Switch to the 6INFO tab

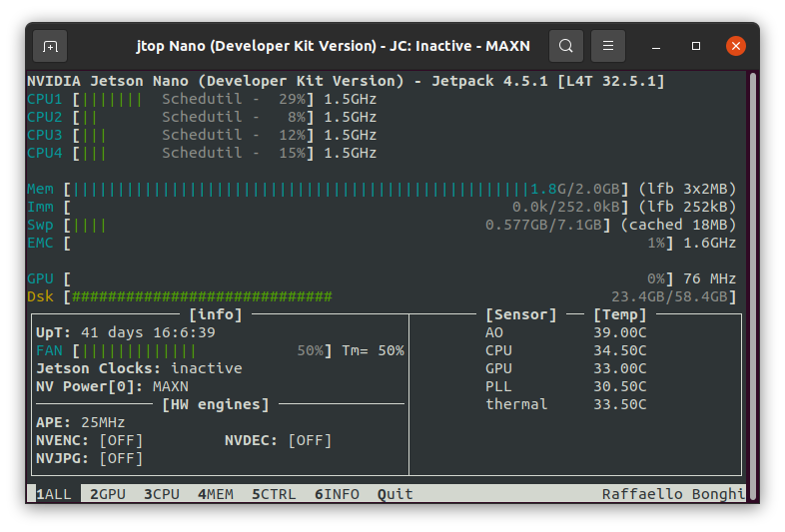pos(337,494)
